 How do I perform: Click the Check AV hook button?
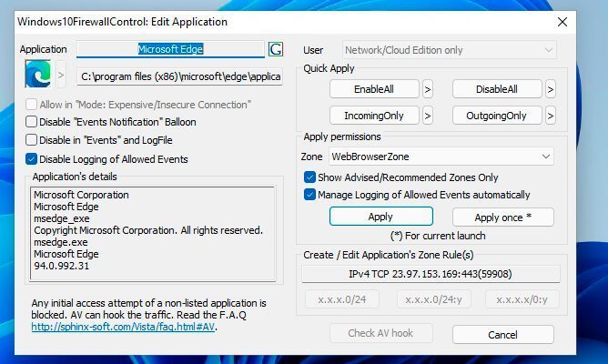coord(381,333)
